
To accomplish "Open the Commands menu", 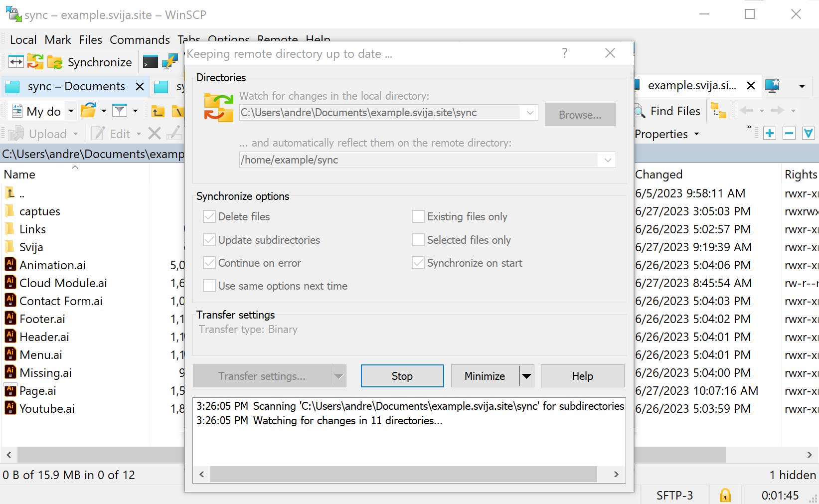I will (140, 40).
